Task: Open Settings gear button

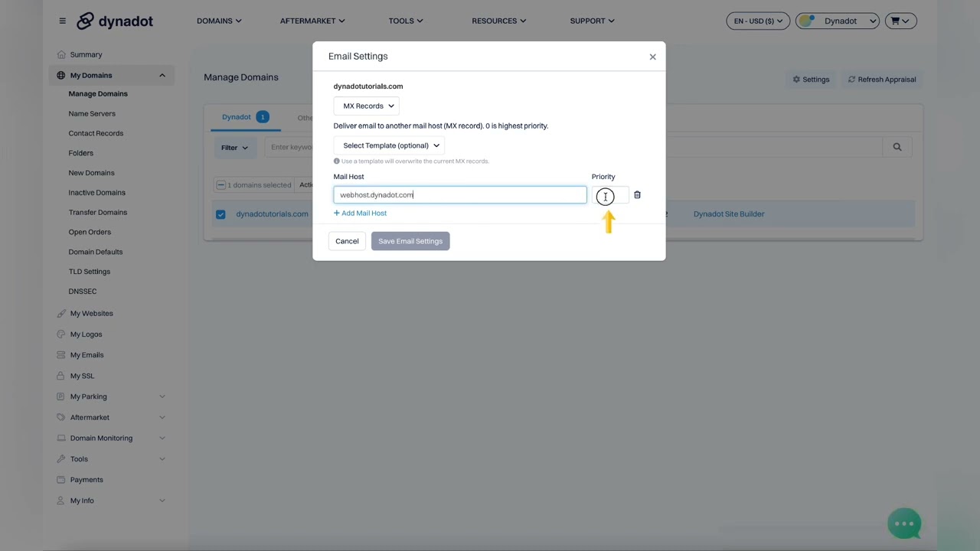Action: 811,80
